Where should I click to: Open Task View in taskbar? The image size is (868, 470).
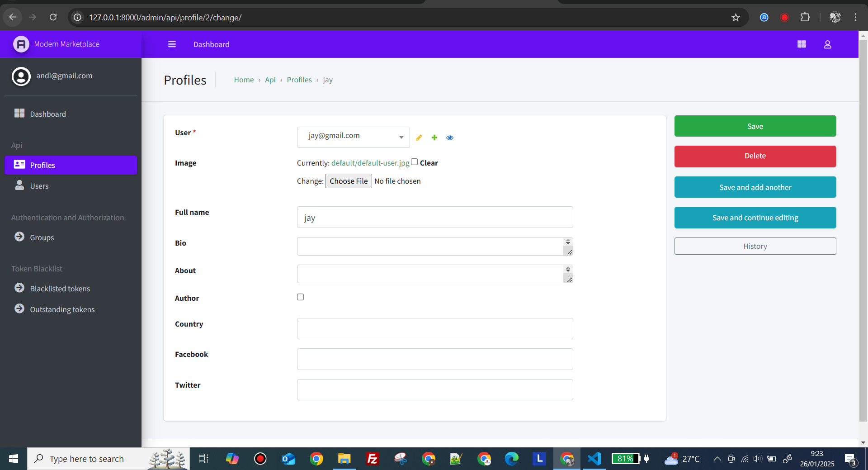click(203, 459)
